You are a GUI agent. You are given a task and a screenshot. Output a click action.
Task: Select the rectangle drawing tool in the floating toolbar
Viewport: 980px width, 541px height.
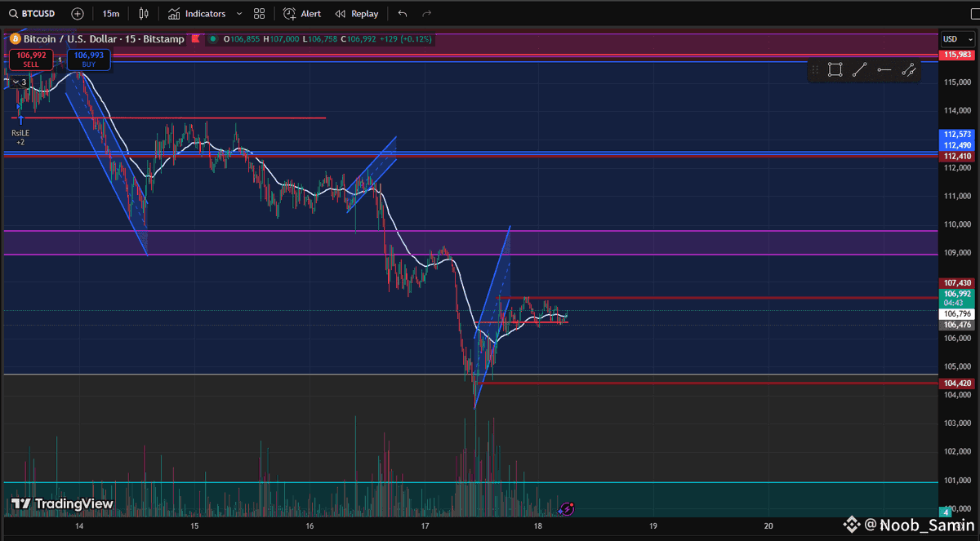[x=835, y=70]
